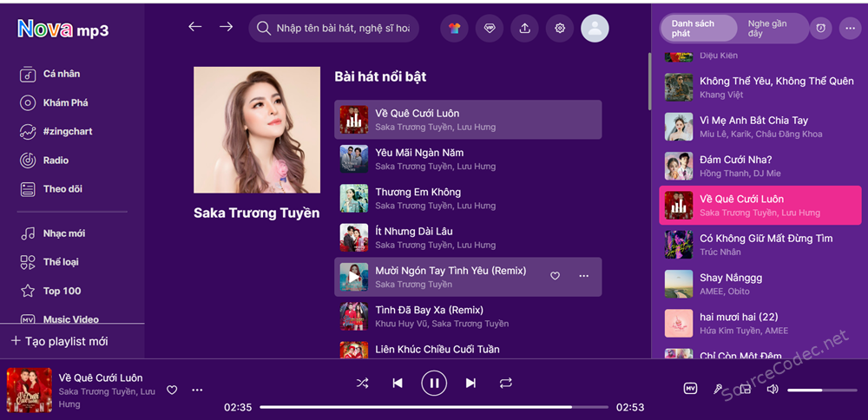868x420 pixels.
Task: Like Mười Ngón Tay Tình Yêu (Remix)
Action: pos(555,276)
